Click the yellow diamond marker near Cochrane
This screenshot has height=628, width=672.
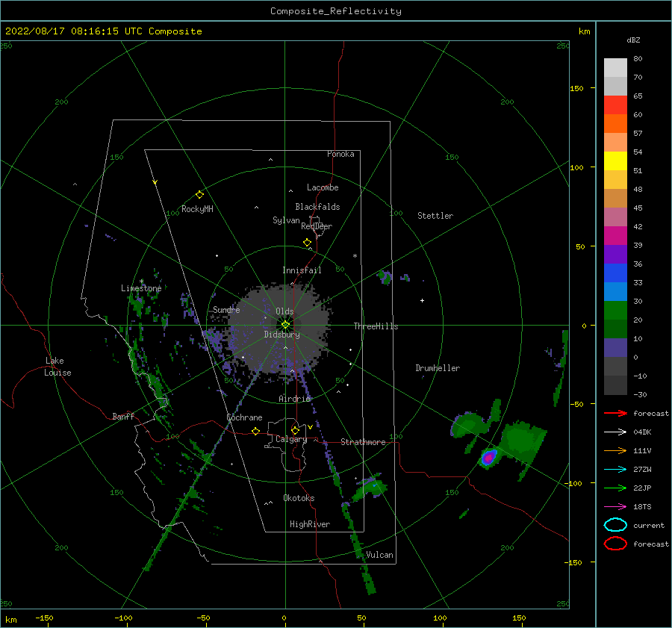pyautogui.click(x=256, y=432)
